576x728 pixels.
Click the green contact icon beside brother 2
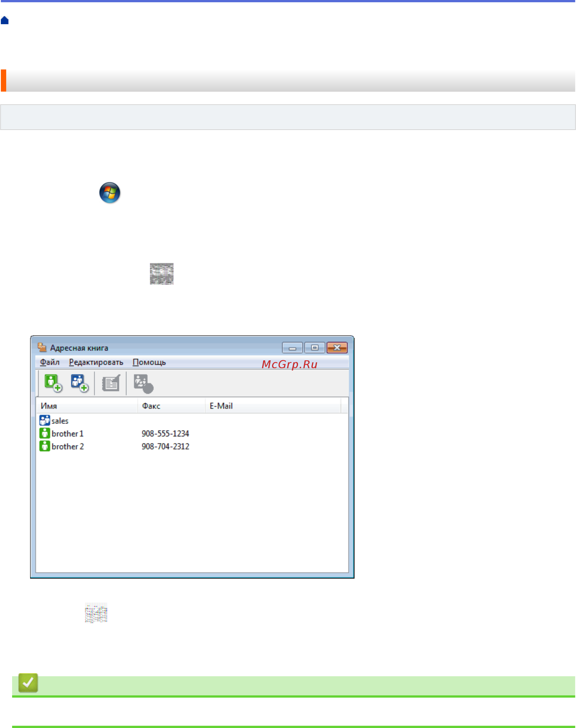(44, 446)
